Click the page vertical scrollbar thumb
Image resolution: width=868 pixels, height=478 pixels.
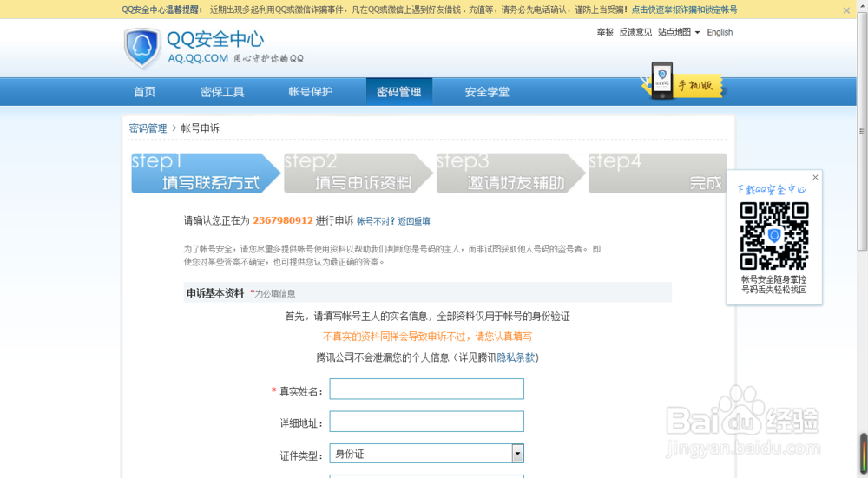coord(862,131)
